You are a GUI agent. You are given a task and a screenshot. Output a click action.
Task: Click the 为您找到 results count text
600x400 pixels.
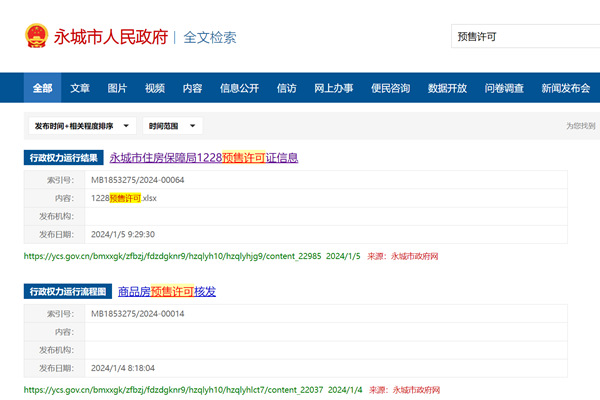[580, 126]
